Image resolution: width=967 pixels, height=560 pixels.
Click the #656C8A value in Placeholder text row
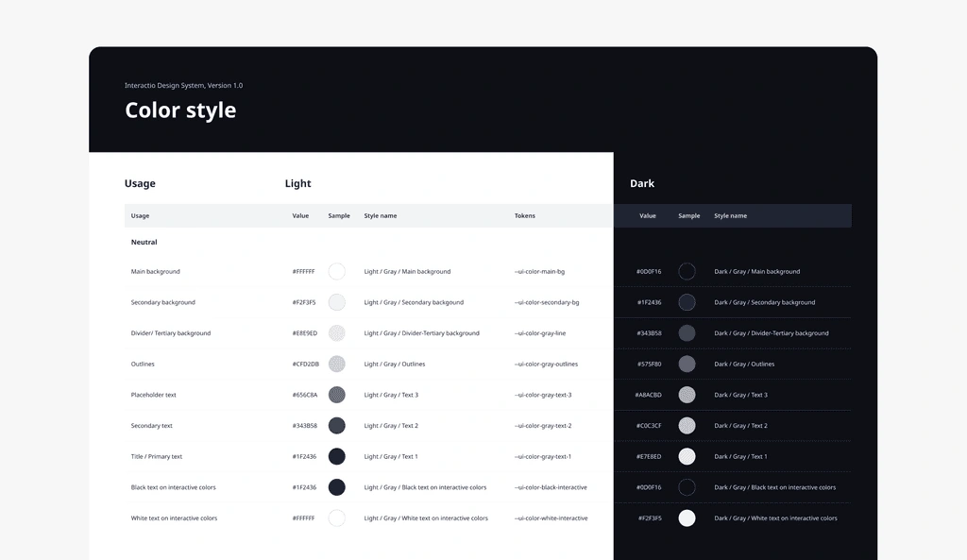click(305, 395)
